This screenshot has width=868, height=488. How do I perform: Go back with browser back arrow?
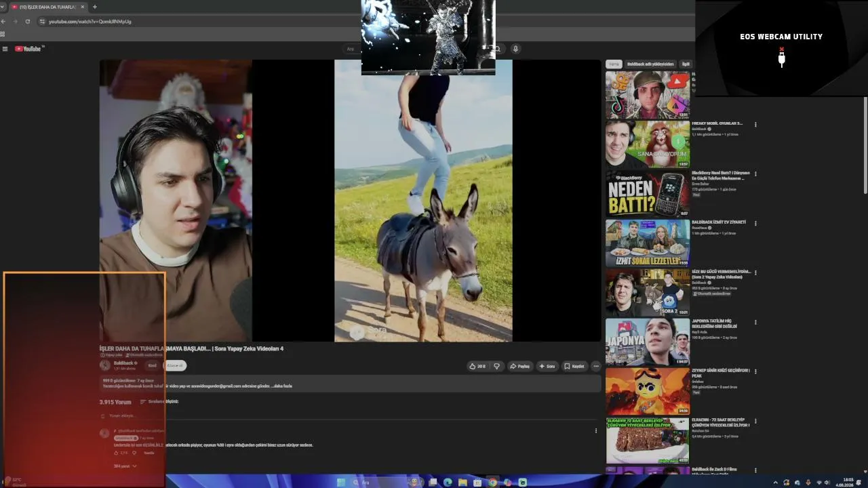(3, 22)
